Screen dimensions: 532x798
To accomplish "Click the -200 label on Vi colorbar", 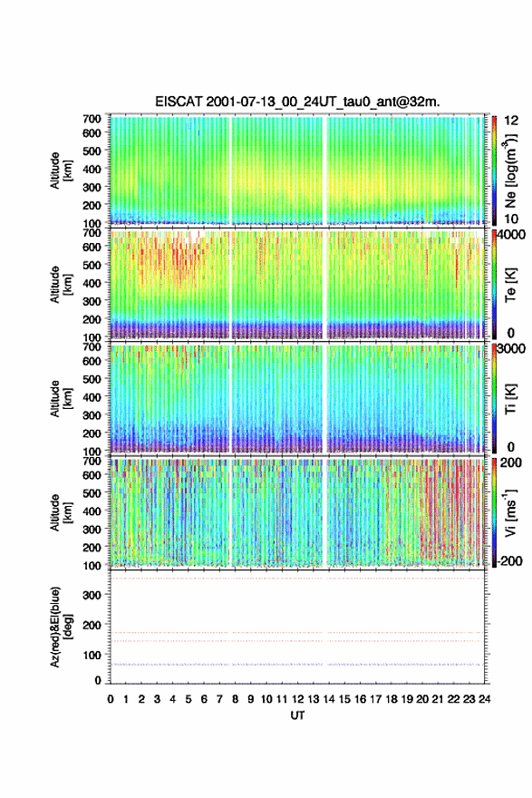I will tap(508, 560).
